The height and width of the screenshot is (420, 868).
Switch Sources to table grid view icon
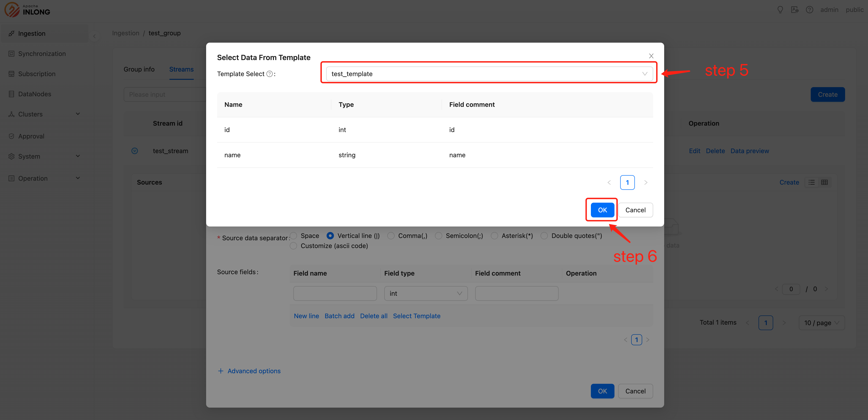click(x=824, y=182)
